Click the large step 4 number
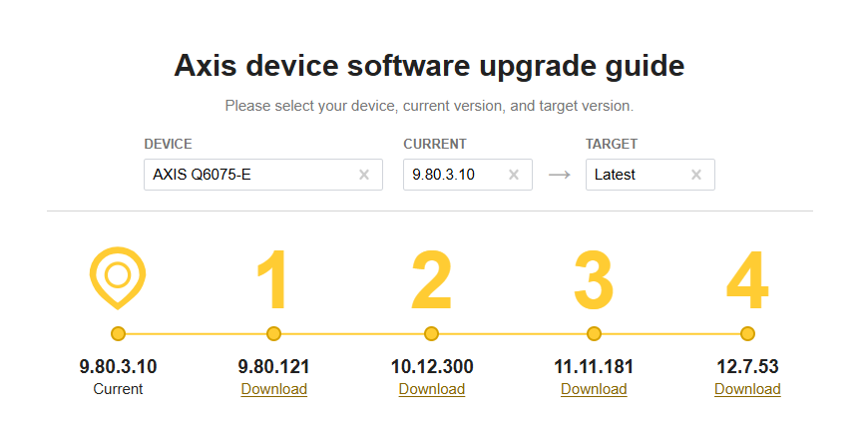 coord(747,279)
